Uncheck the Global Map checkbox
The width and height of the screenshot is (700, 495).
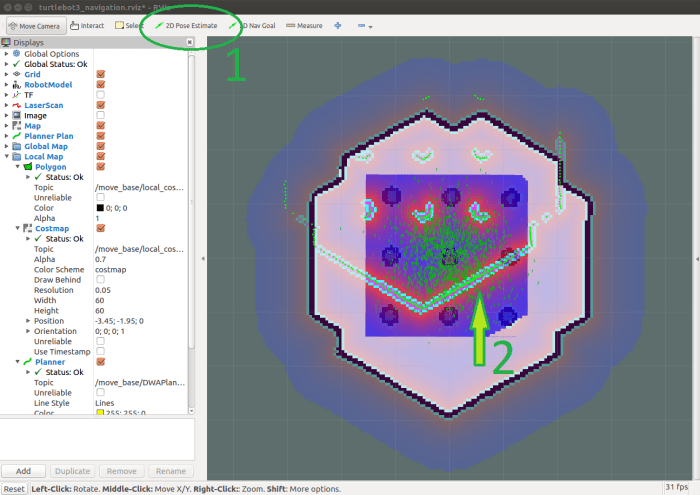pyautogui.click(x=100, y=146)
